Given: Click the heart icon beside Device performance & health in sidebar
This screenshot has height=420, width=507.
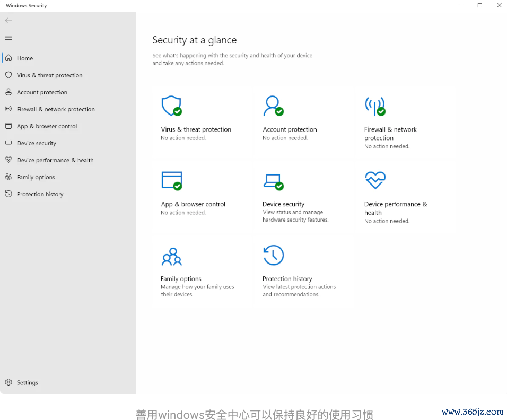Looking at the screenshot, I should (8, 160).
